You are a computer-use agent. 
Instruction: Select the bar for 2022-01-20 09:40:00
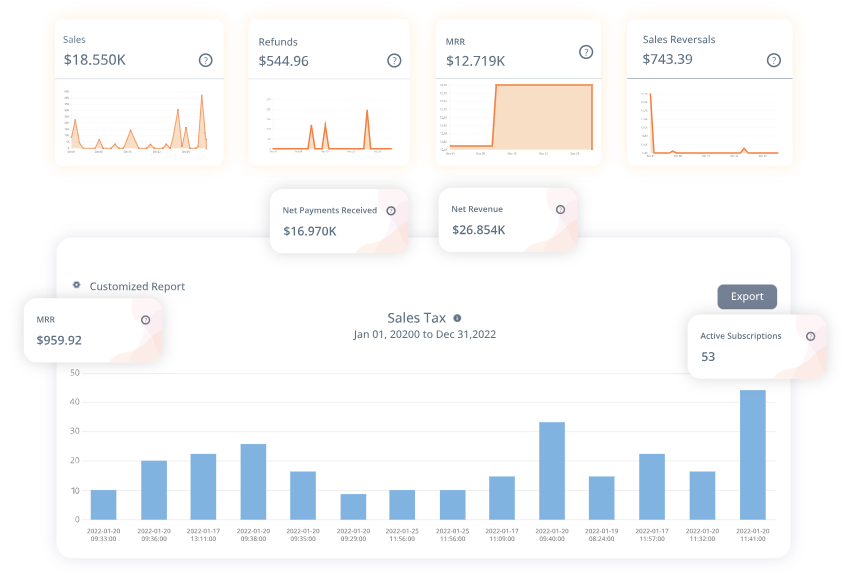[x=552, y=471]
